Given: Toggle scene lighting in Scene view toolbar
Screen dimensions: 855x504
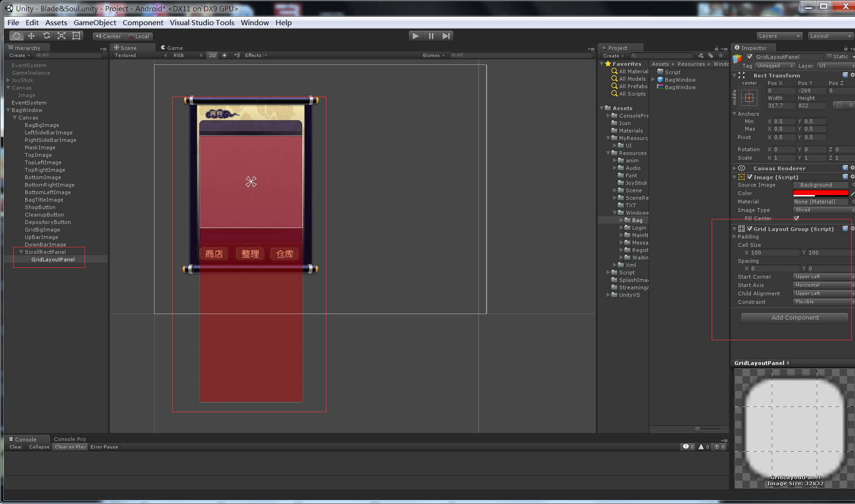Looking at the screenshot, I should click(x=224, y=55).
